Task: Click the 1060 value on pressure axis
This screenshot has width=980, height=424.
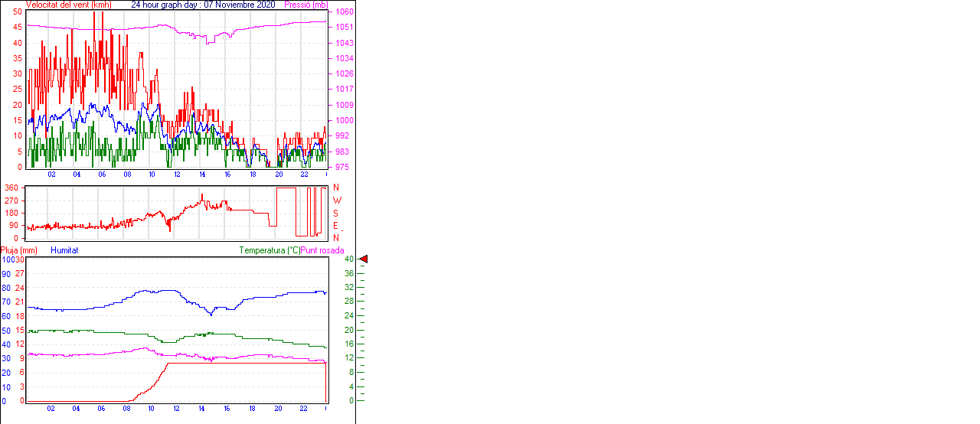Action: coord(344,12)
